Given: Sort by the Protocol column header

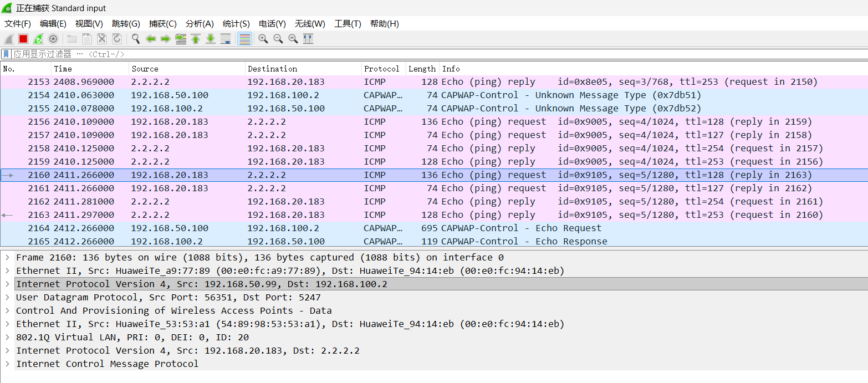Looking at the screenshot, I should point(384,69).
